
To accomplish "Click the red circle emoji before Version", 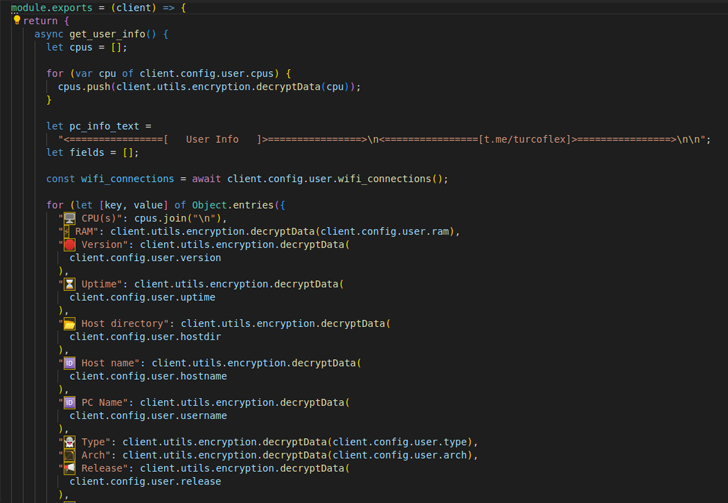I will (x=69, y=244).
